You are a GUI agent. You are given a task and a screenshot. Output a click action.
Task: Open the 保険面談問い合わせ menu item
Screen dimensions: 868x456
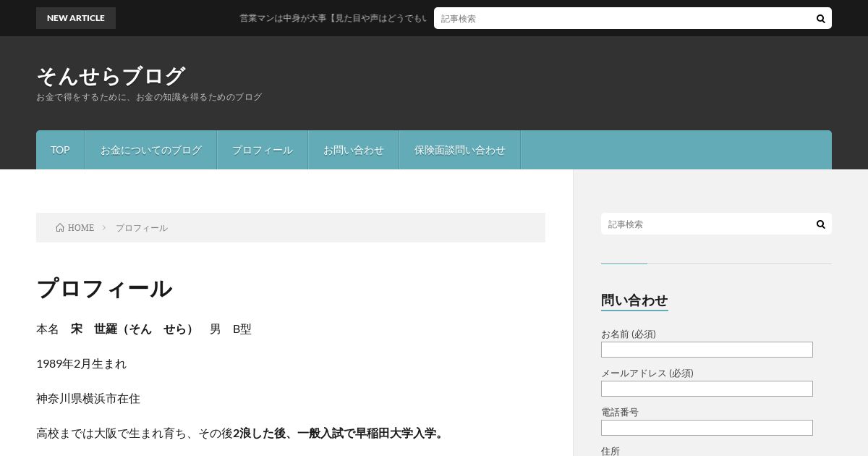[x=459, y=150]
